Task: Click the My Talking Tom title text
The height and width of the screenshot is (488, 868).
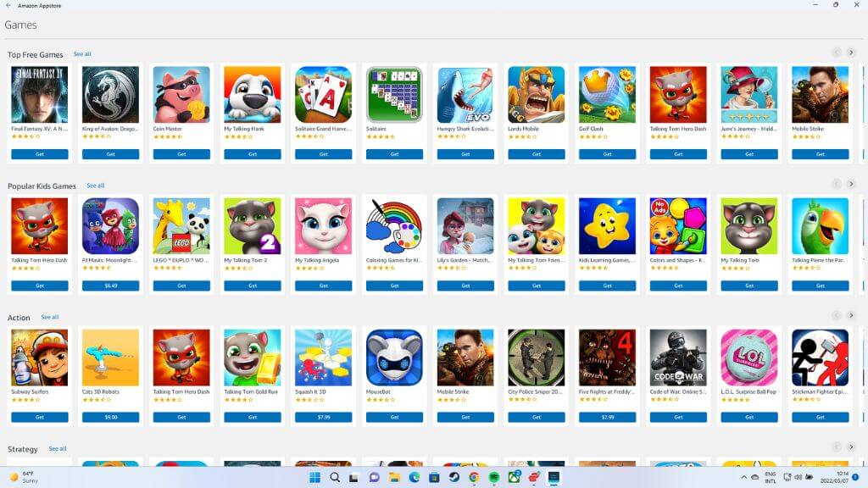Action: click(x=739, y=260)
